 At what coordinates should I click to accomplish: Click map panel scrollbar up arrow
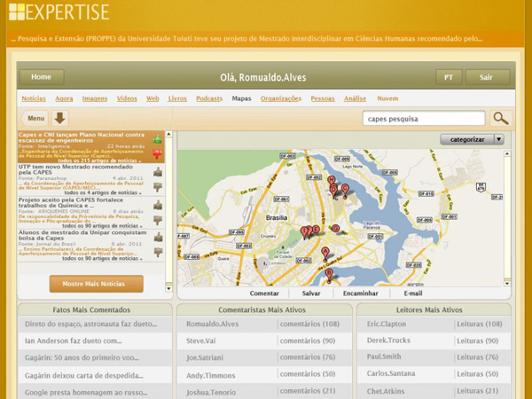(507, 153)
